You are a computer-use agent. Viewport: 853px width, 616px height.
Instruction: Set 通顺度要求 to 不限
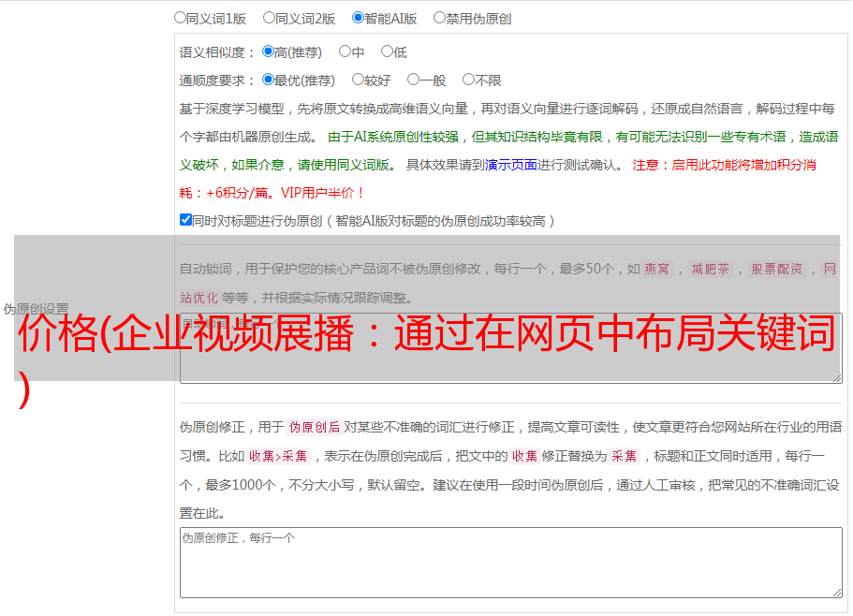tap(468, 80)
